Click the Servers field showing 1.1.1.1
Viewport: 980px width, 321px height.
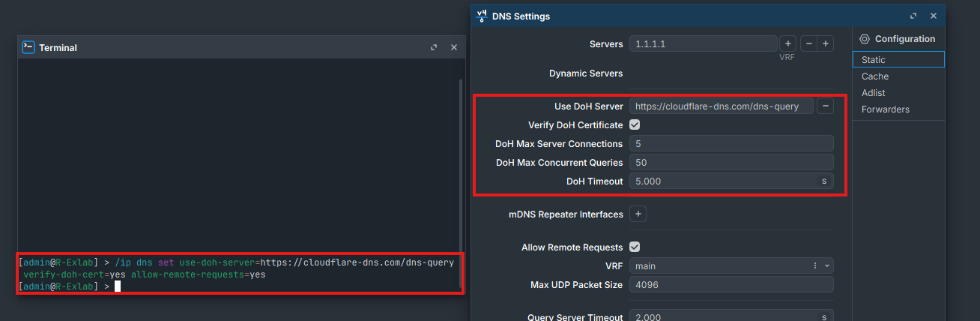click(x=703, y=44)
